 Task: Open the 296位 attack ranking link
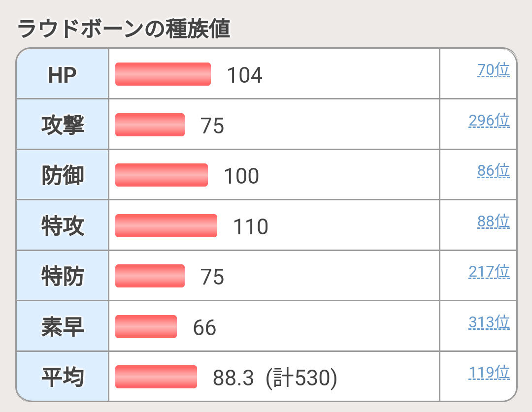(489, 121)
